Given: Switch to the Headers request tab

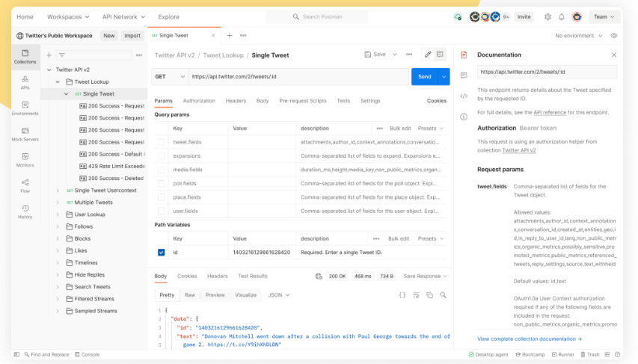Looking at the screenshot, I should (x=236, y=101).
